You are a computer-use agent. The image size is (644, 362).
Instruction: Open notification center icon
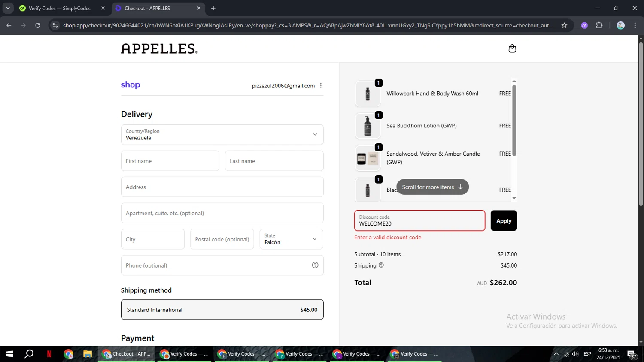(632, 354)
